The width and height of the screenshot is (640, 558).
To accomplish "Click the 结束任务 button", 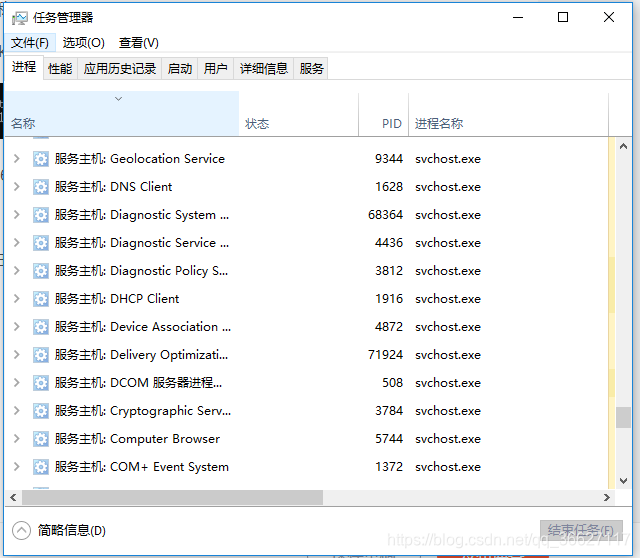I will 581,530.
